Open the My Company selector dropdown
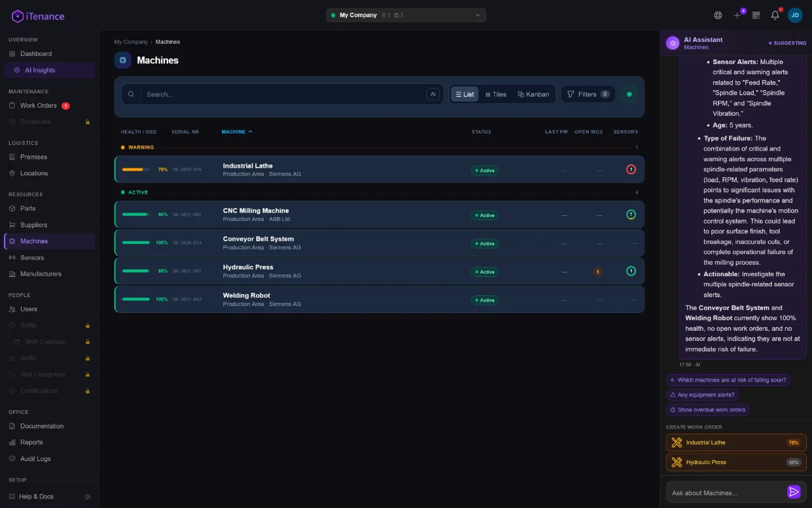812x508 pixels. click(406, 15)
